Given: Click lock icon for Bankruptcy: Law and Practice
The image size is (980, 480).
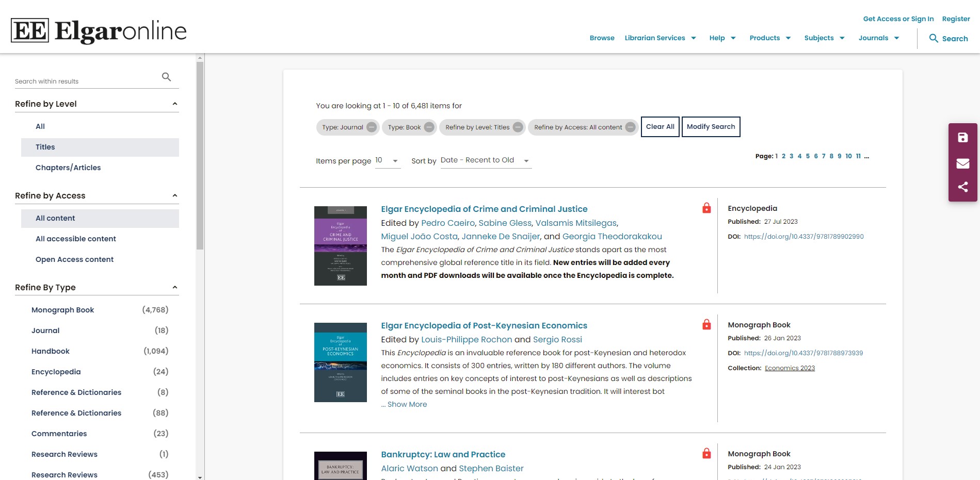Looking at the screenshot, I should point(706,453).
